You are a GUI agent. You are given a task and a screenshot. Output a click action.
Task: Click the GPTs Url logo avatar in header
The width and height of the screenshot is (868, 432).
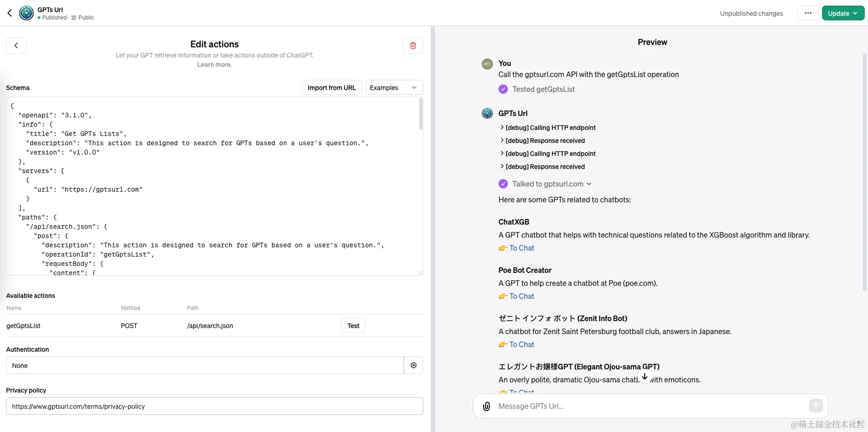[x=26, y=13]
